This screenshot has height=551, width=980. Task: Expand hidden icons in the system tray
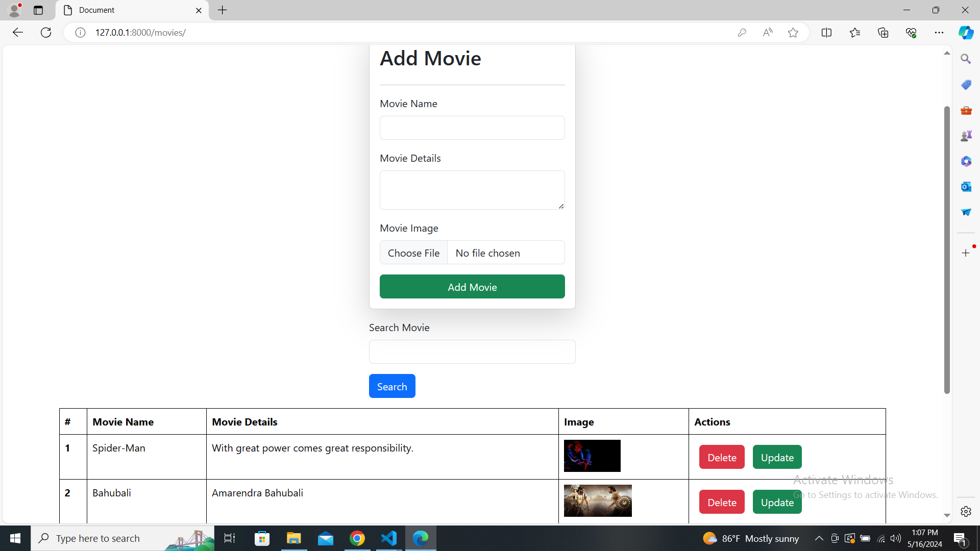point(819,538)
